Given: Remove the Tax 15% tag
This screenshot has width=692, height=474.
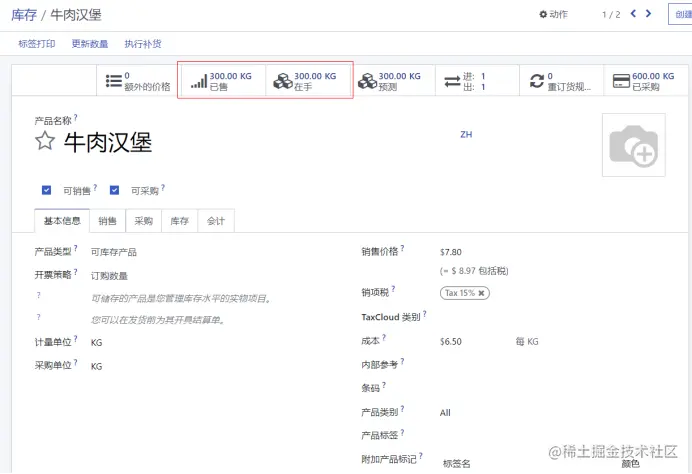Looking at the screenshot, I should click(481, 293).
